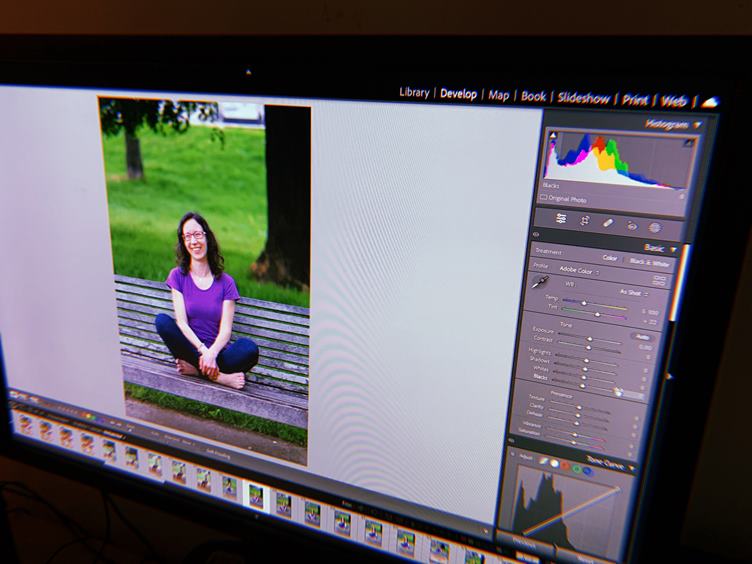Click the Previous button
The image size is (752, 564).
tap(524, 544)
